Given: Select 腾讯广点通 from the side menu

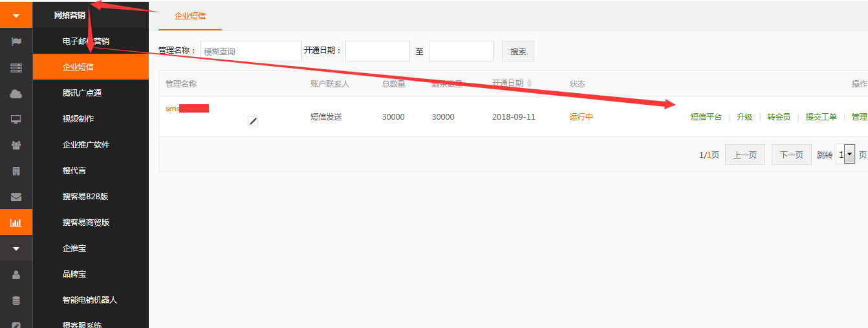Looking at the screenshot, I should click(x=81, y=93).
